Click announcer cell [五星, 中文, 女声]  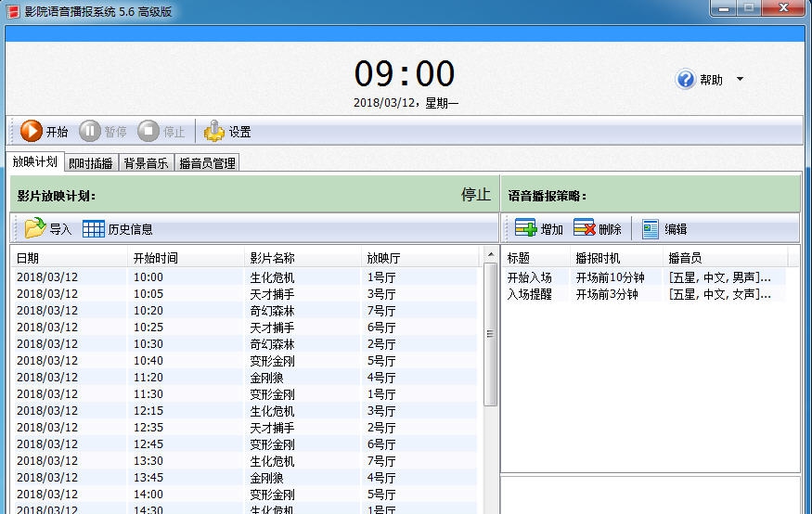(719, 294)
